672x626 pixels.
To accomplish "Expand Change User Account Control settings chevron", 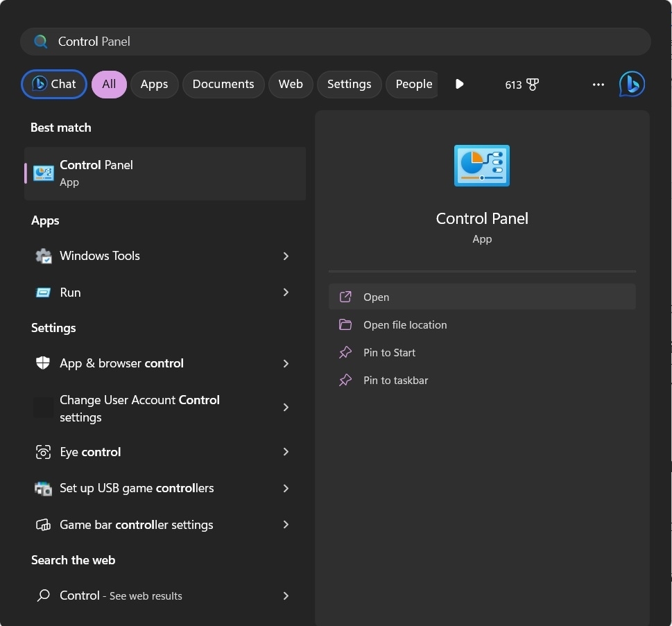I will (x=286, y=408).
